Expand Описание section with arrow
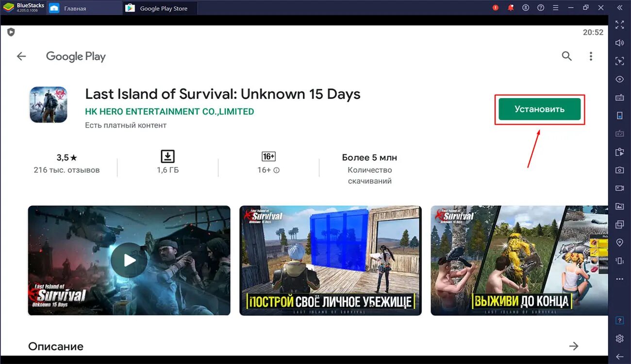Screen dimensions: 631x364 click(574, 346)
